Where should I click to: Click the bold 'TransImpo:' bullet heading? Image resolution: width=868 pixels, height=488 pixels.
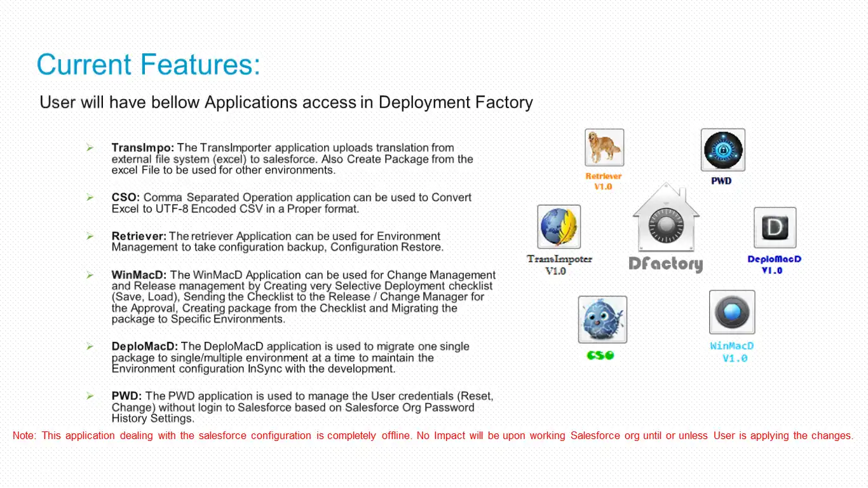[143, 147]
